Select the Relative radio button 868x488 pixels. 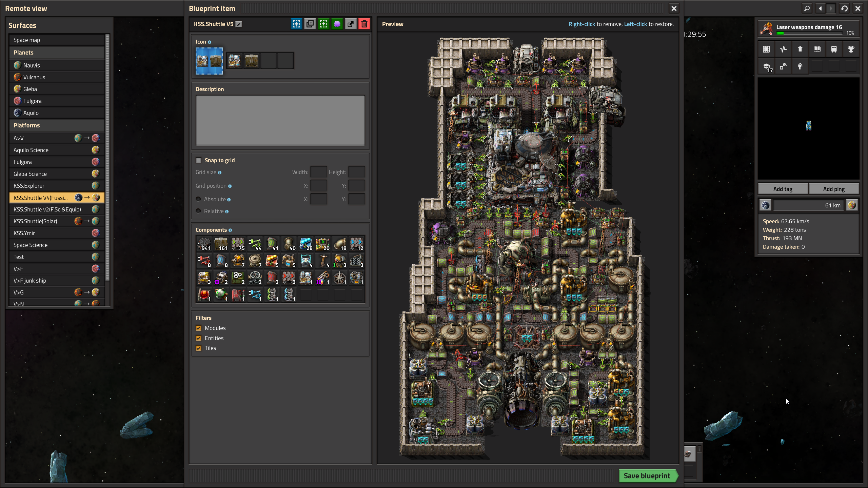[x=198, y=211]
